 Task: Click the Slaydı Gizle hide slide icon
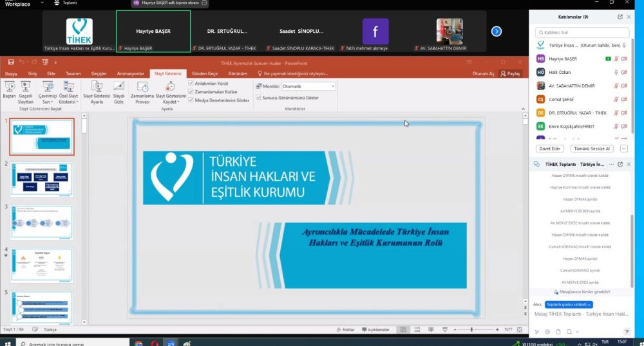118,92
